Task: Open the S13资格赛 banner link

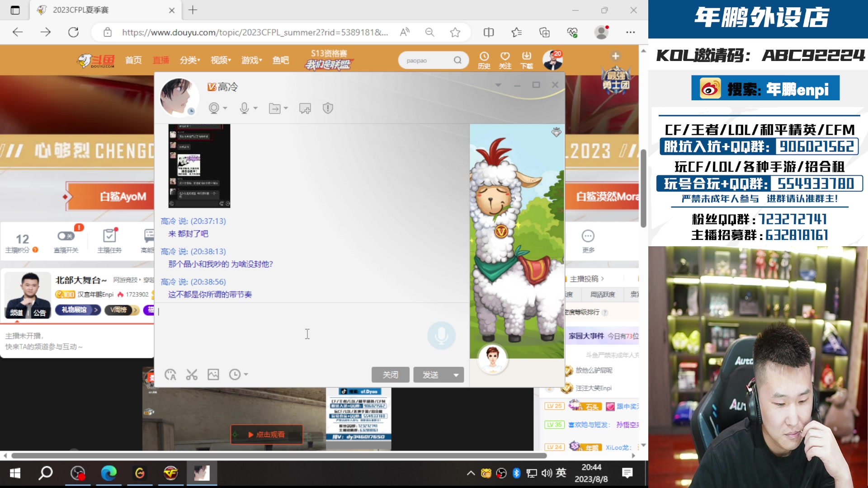Action: click(x=329, y=60)
